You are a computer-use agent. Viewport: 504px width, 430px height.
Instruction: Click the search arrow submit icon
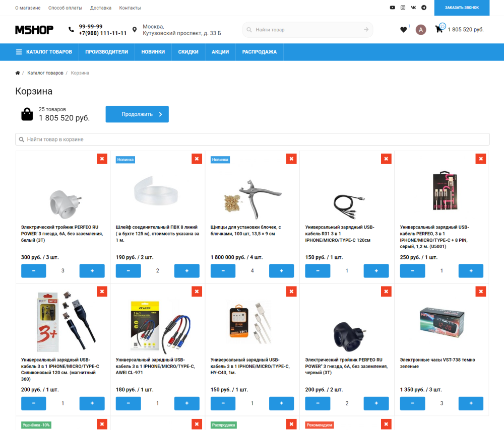tap(366, 30)
